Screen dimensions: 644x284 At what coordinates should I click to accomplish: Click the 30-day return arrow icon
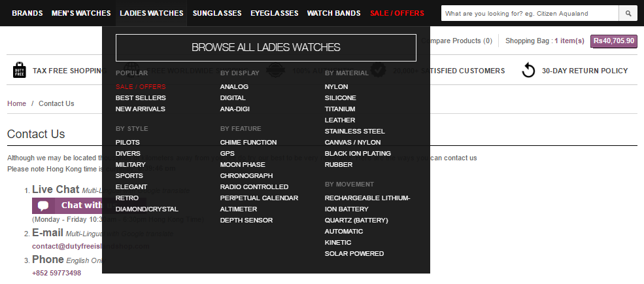click(528, 71)
